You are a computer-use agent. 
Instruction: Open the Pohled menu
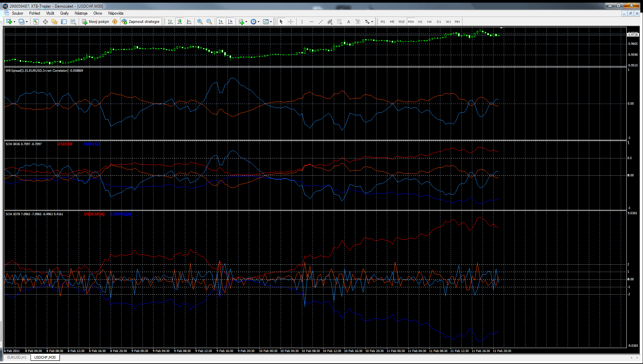tap(35, 13)
